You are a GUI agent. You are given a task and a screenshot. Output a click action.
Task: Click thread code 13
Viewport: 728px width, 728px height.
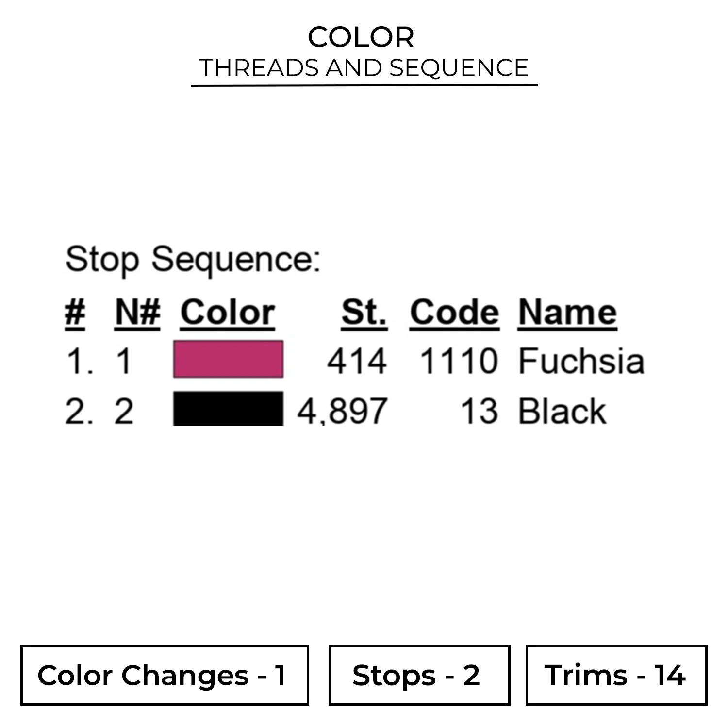click(479, 412)
